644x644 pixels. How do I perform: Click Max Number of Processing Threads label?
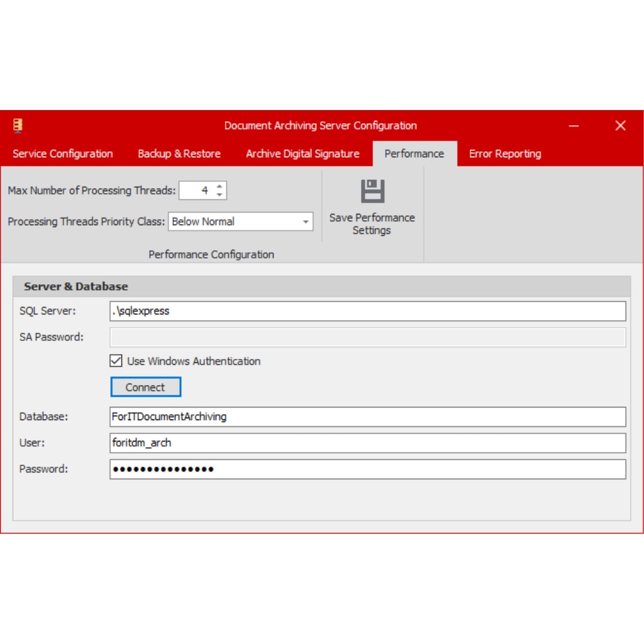(92, 191)
